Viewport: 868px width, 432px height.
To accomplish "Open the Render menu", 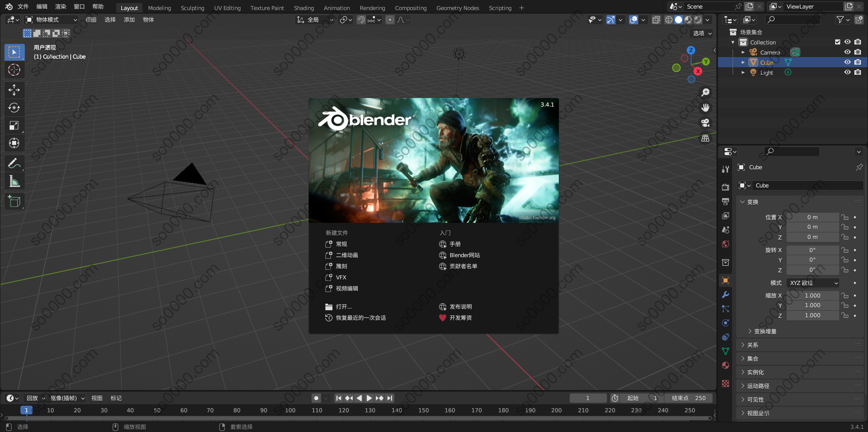I will [x=61, y=7].
